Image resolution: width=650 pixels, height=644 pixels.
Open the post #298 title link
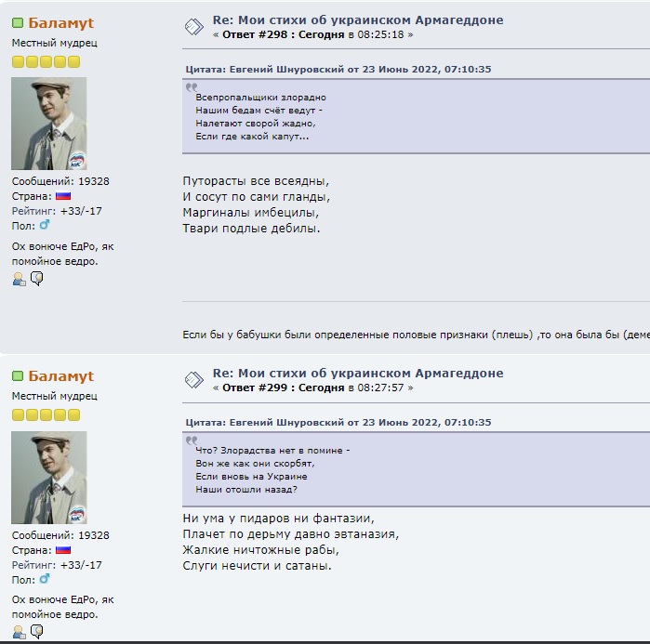click(x=358, y=20)
